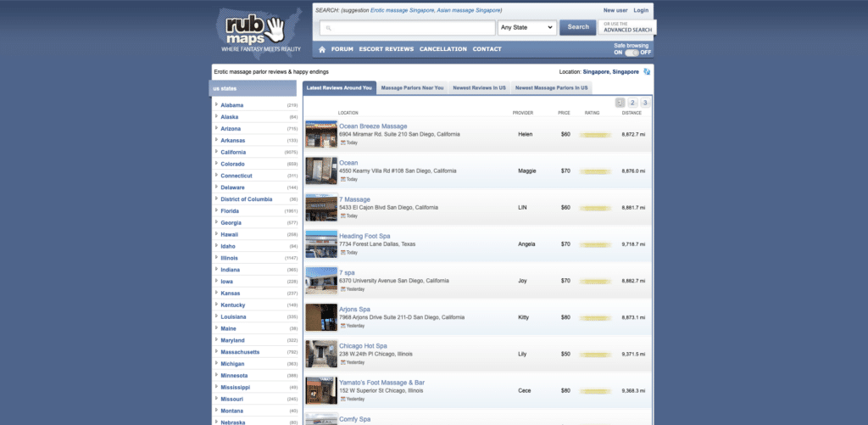Go to the home page via house icon

click(322, 49)
